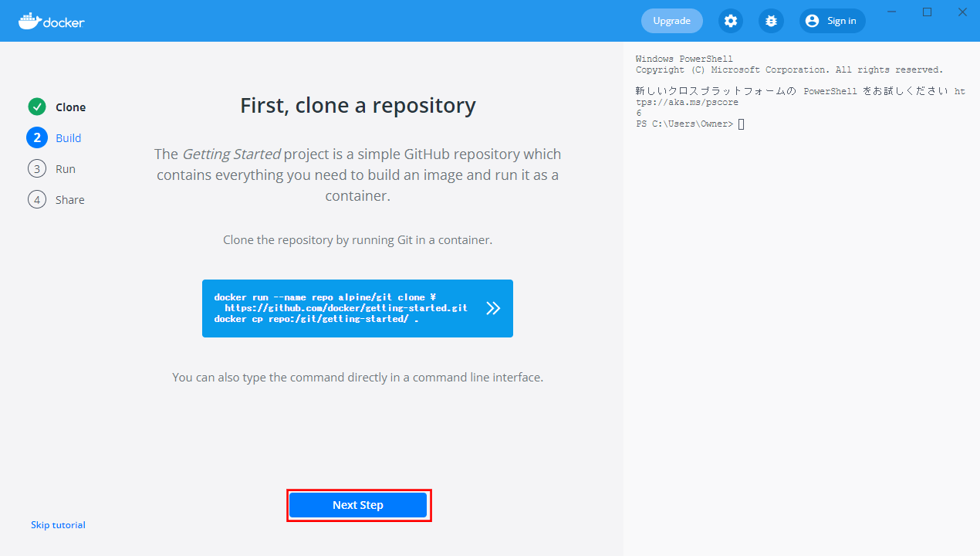The image size is (980, 556).
Task: Click the Skip tutorial link
Action: pyautogui.click(x=58, y=525)
